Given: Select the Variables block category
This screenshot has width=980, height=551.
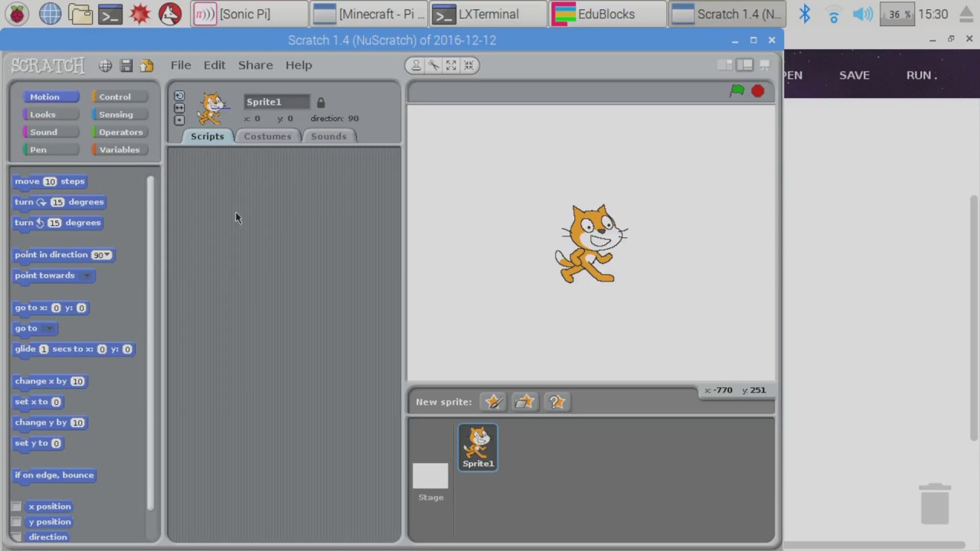Looking at the screenshot, I should (x=120, y=150).
